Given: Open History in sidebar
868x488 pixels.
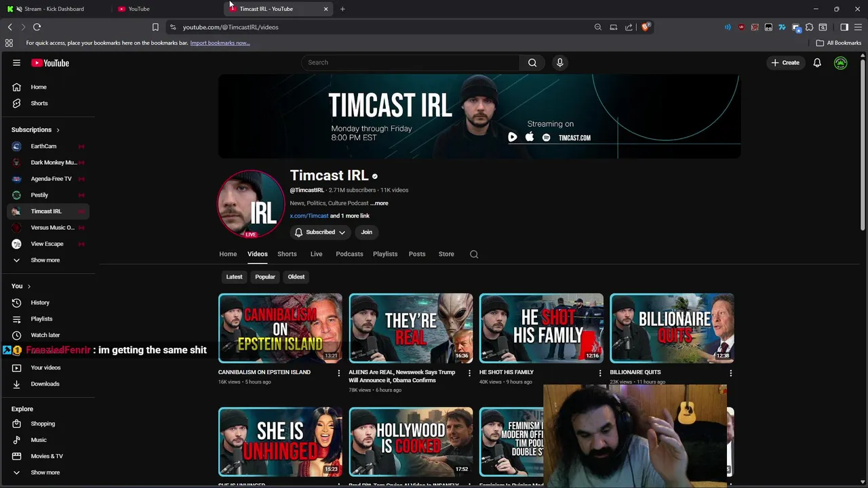Looking at the screenshot, I should point(47,303).
